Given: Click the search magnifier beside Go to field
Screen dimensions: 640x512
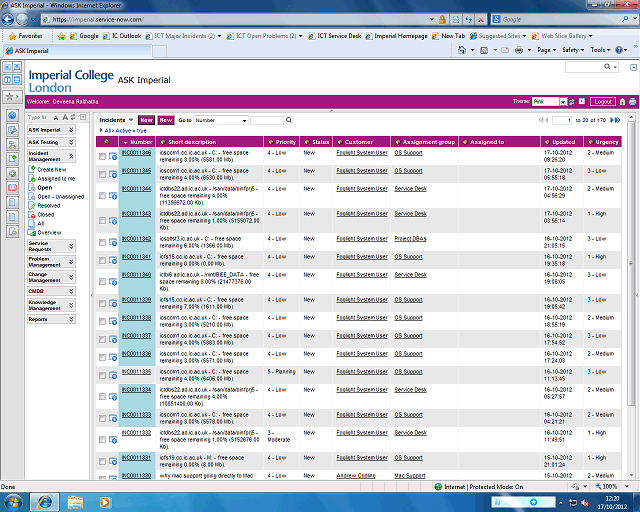Looking at the screenshot, I should [289, 120].
